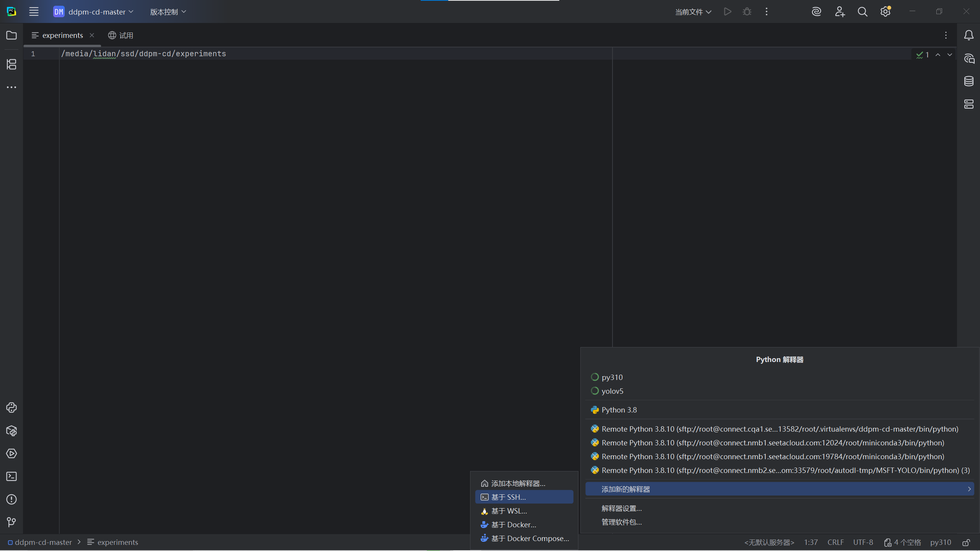Select the yolov5 interpreter

tap(612, 391)
